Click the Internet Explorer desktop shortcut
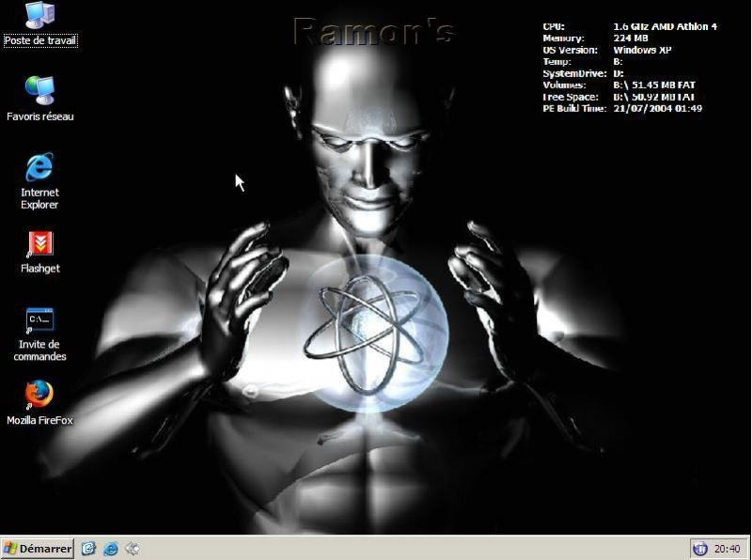The image size is (752, 560). coord(39,167)
